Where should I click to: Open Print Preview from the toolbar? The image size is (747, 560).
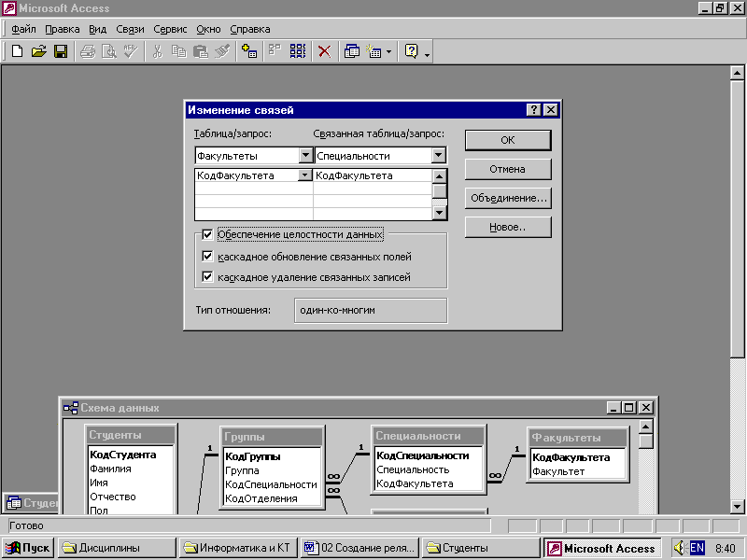109,51
